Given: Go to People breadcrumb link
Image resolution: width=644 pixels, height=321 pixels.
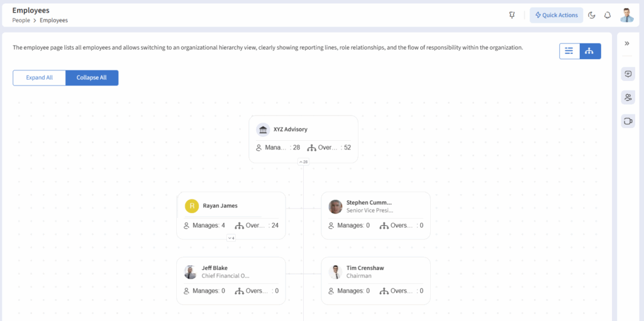Looking at the screenshot, I should (x=21, y=20).
